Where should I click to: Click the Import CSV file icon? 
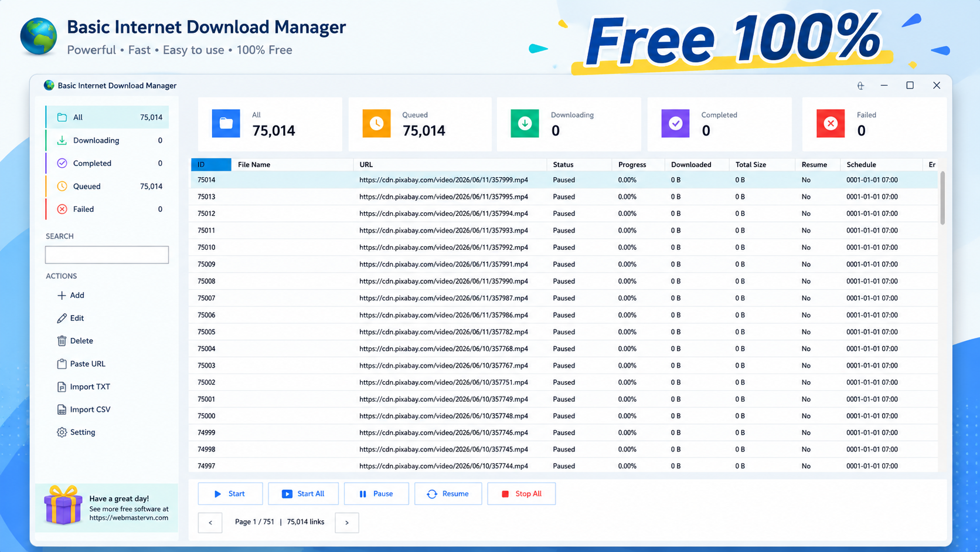click(62, 409)
